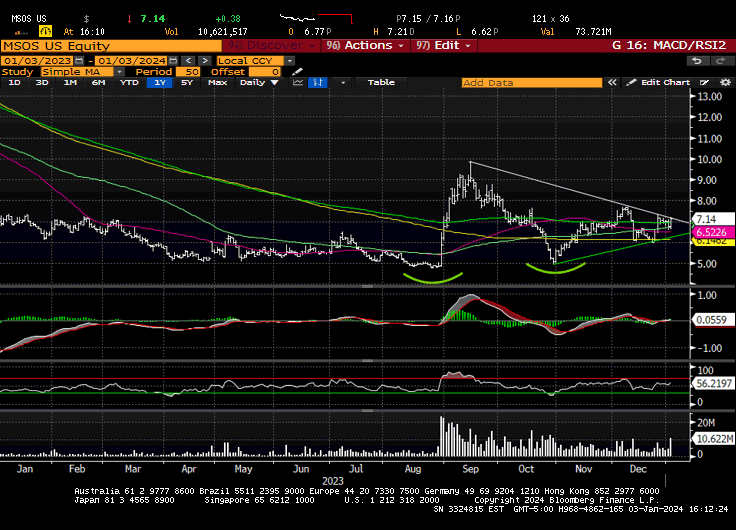Image resolution: width=736 pixels, height=530 pixels.
Task: Click the Aug month label on time axis
Action: click(413, 469)
